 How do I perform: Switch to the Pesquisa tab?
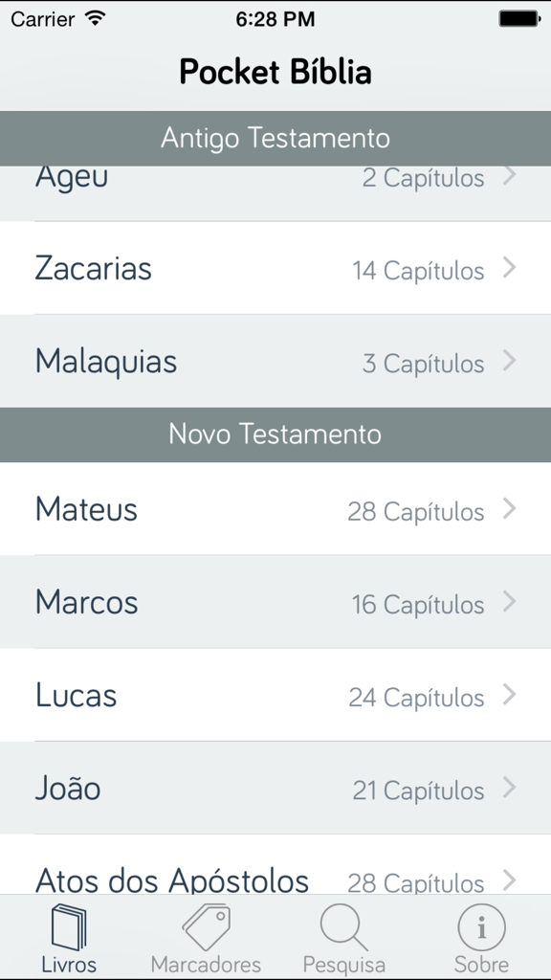(x=342, y=938)
